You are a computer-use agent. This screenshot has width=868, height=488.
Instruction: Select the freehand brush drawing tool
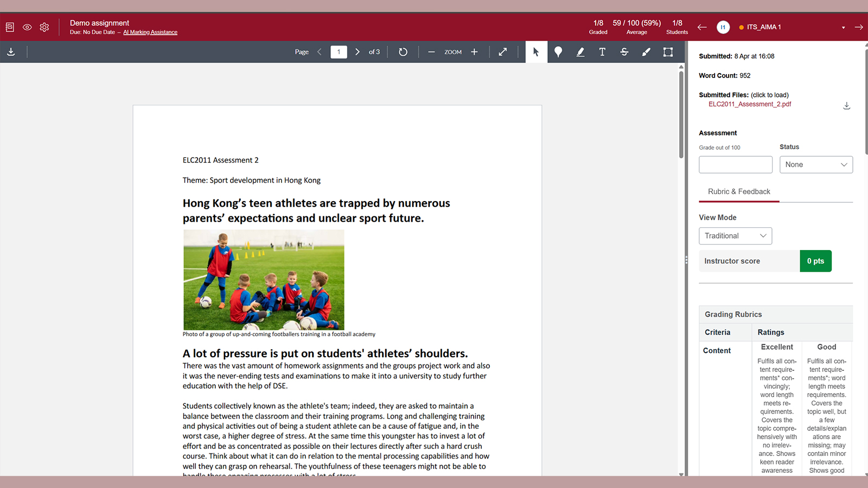point(646,52)
